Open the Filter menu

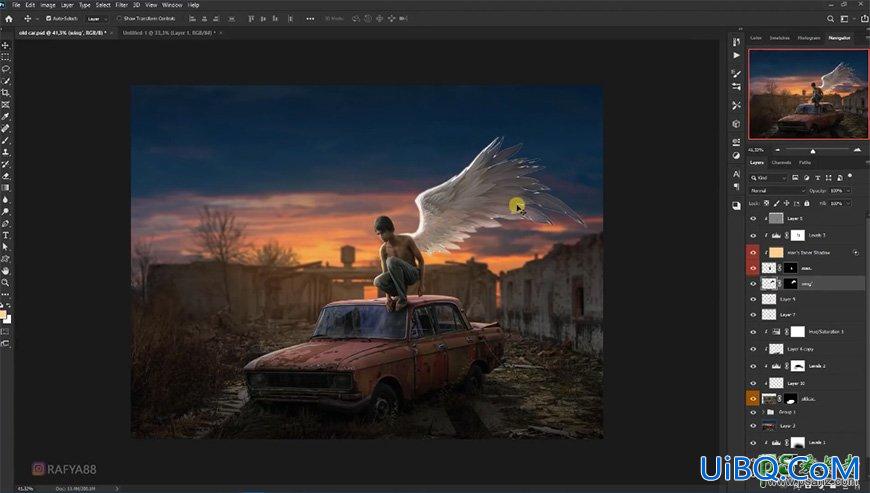click(x=122, y=4)
